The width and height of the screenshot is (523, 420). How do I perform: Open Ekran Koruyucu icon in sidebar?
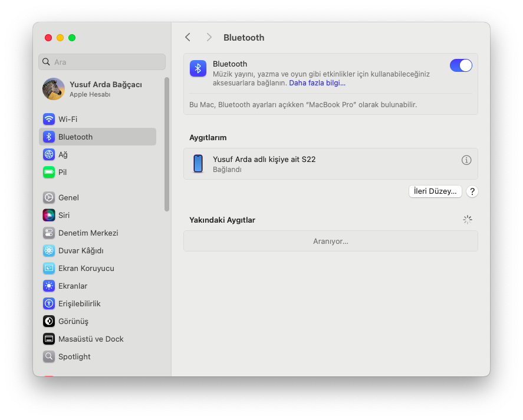point(49,268)
